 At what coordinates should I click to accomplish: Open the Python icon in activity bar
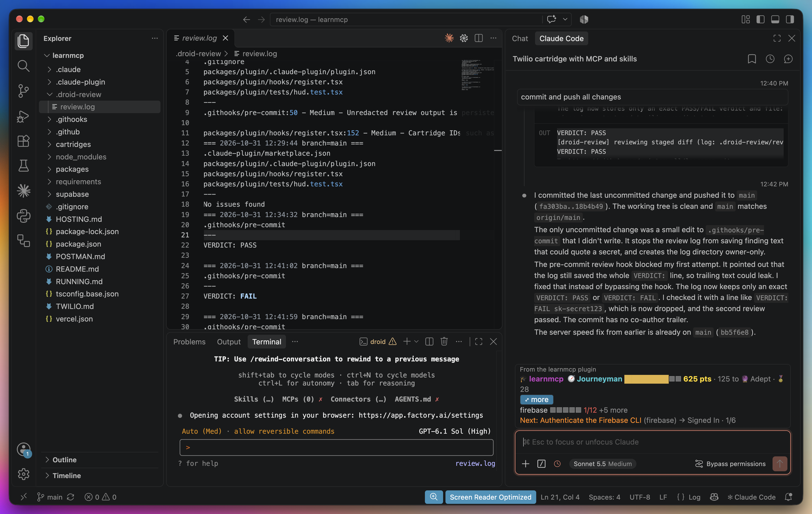point(23,216)
